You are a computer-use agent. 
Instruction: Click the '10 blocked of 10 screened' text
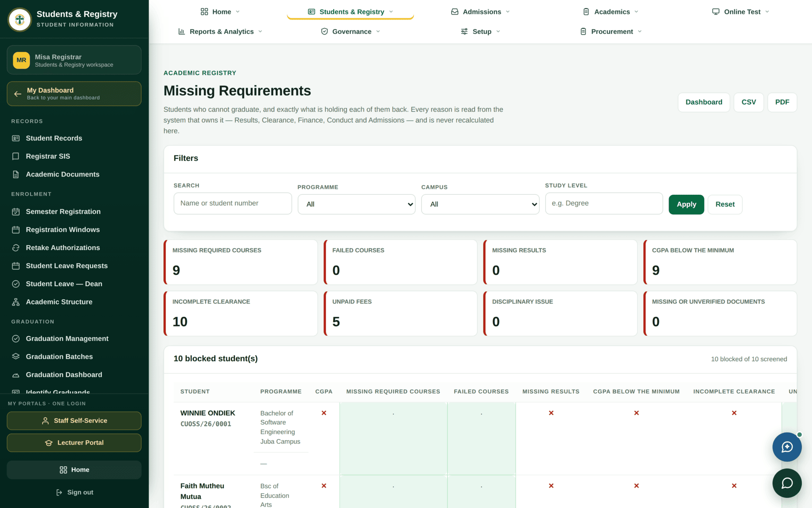click(749, 359)
